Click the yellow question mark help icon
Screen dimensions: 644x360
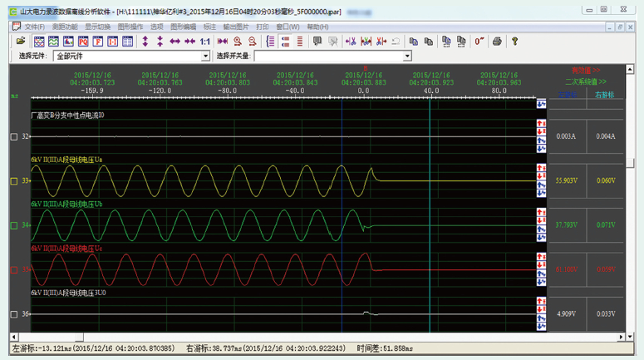(x=514, y=41)
